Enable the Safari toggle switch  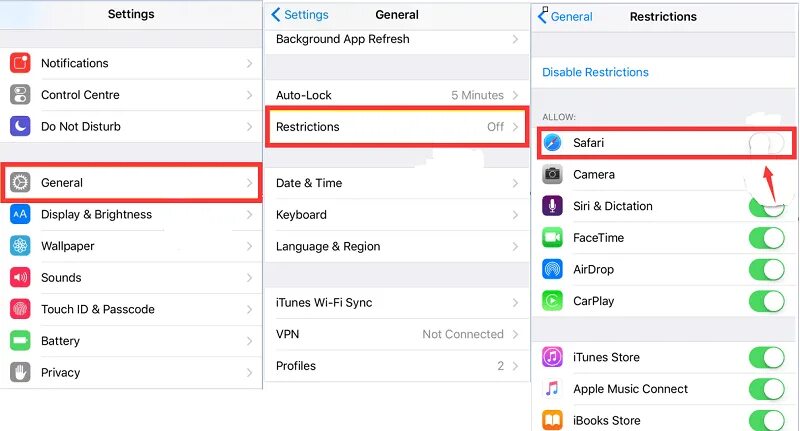coord(766,143)
